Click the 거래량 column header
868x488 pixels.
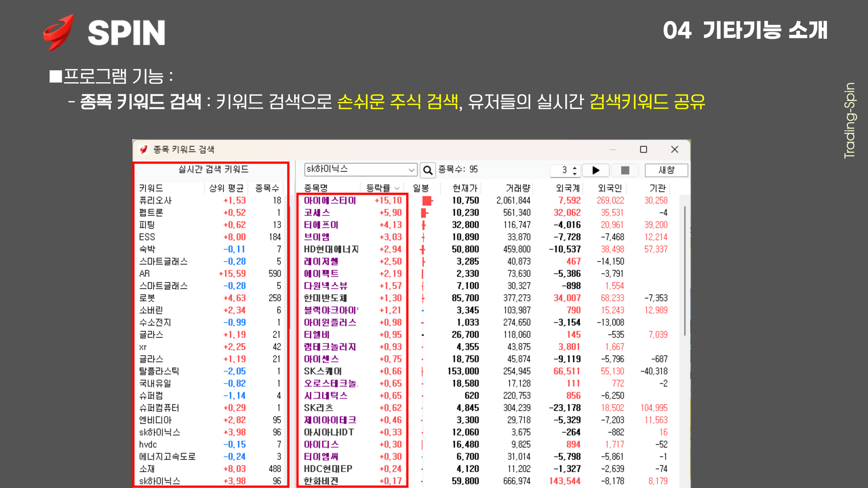518,188
